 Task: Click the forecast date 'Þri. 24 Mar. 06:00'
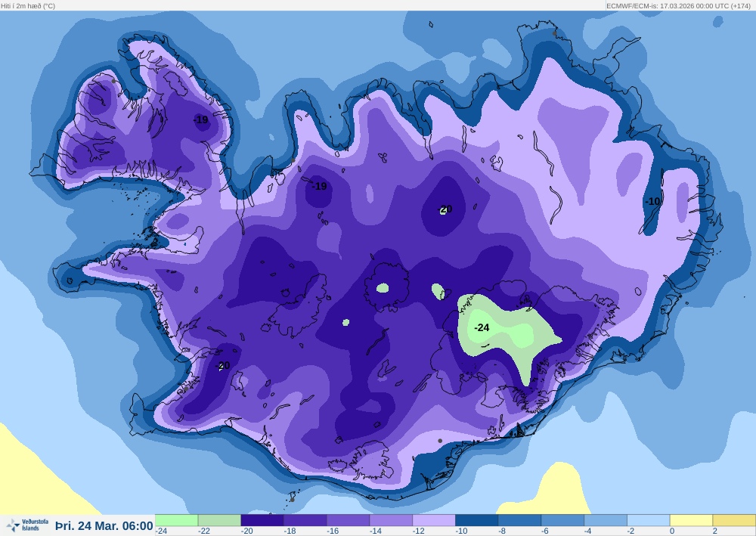104,525
